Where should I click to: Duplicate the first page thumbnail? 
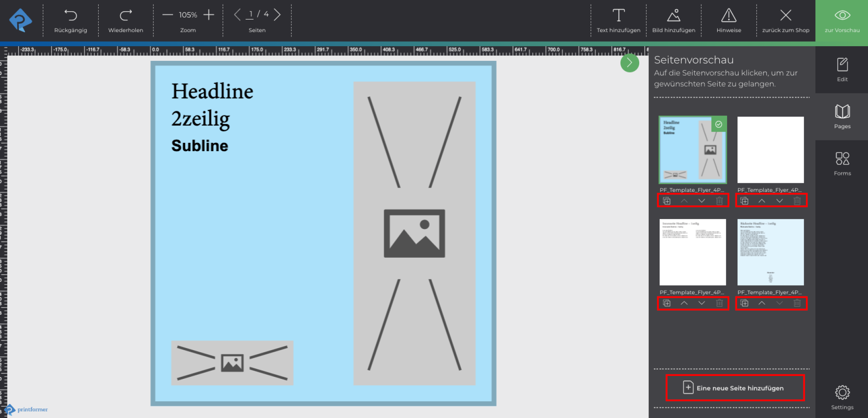667,201
